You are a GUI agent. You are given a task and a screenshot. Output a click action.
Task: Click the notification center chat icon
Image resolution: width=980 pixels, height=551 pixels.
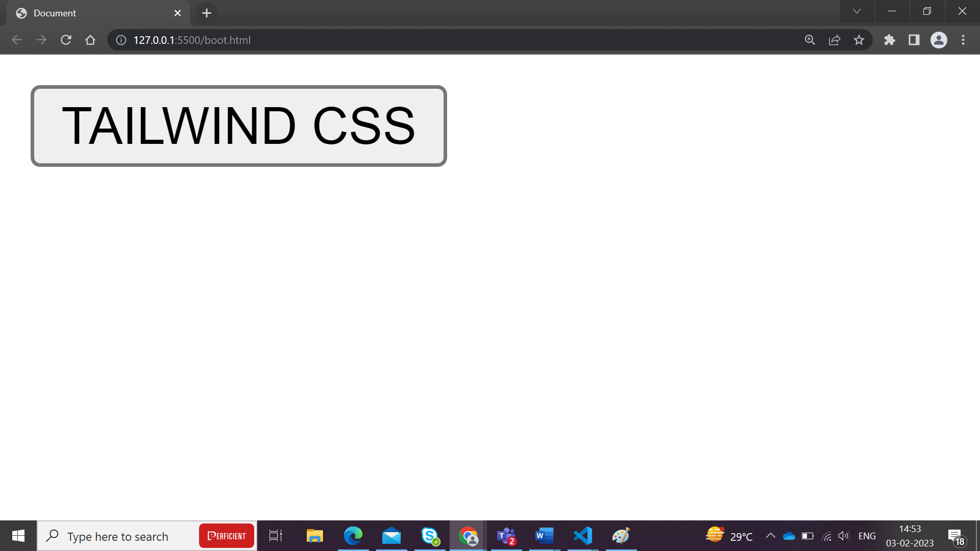pos(957,536)
